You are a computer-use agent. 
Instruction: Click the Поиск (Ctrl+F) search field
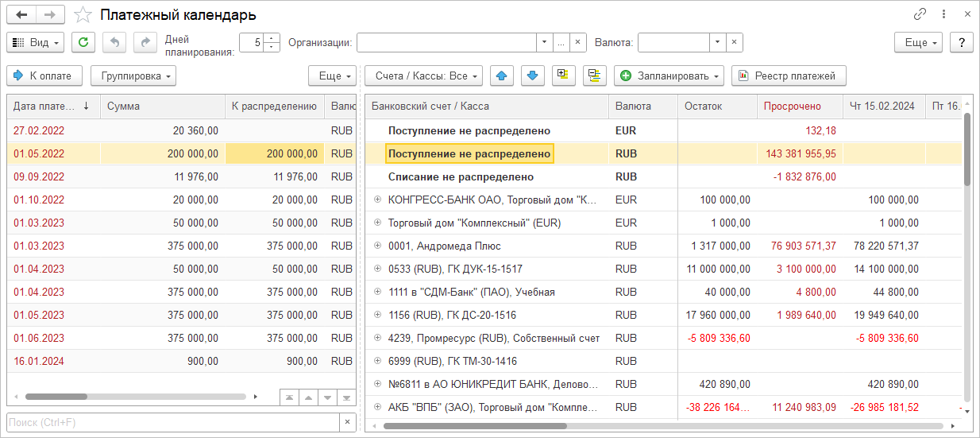[171, 422]
